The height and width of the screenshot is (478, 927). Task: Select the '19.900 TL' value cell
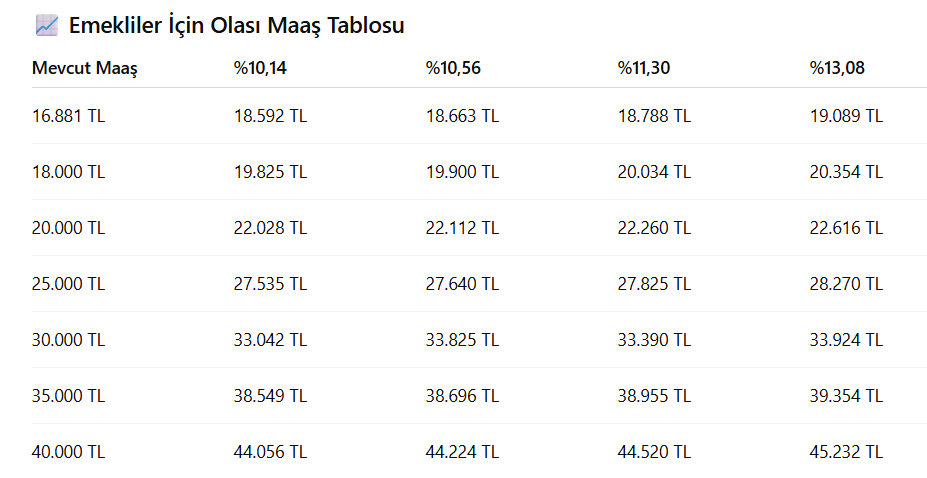[462, 172]
